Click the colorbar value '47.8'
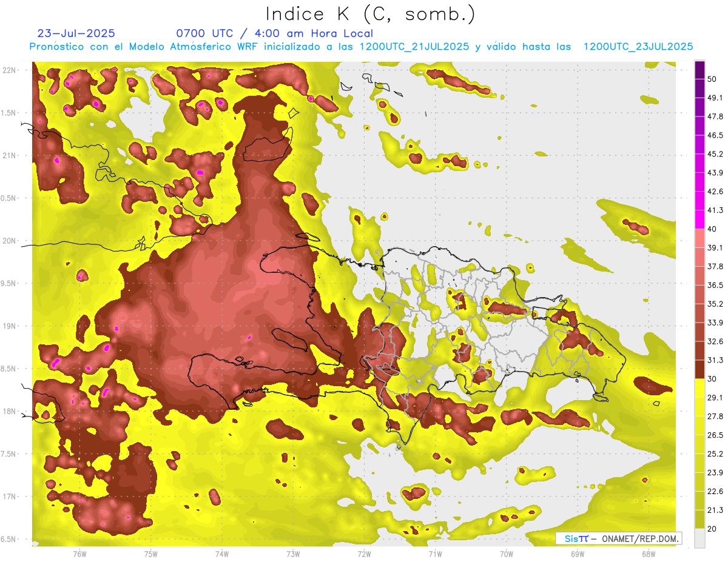This screenshot has width=728, height=562. click(x=715, y=116)
